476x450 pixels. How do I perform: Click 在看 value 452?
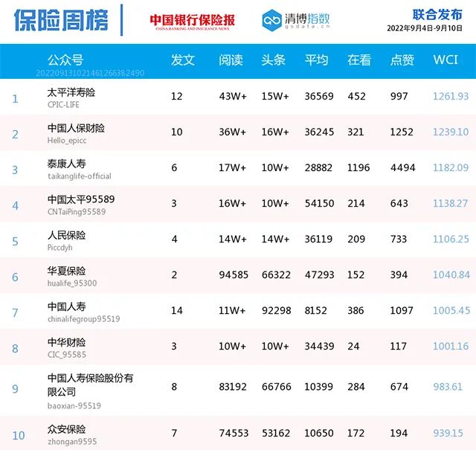point(357,96)
